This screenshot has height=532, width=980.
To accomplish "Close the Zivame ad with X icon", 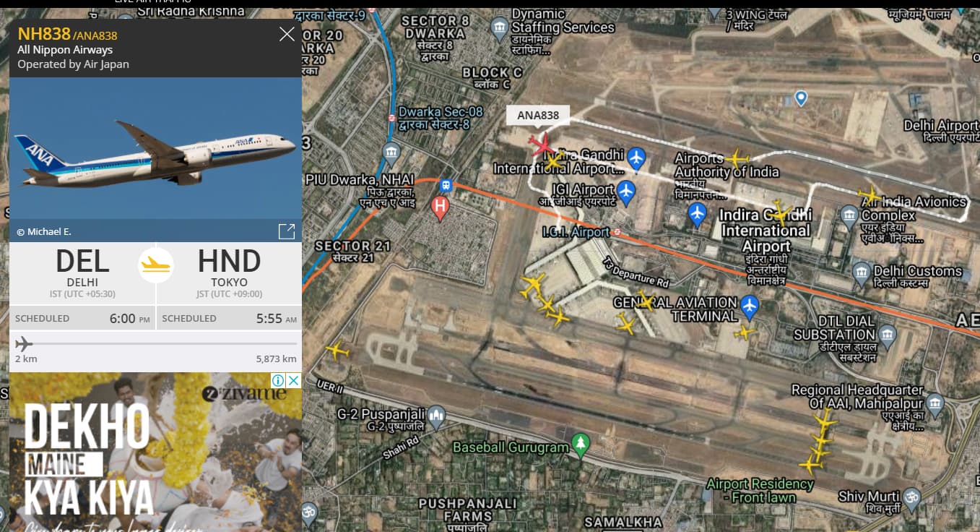I will pyautogui.click(x=294, y=380).
